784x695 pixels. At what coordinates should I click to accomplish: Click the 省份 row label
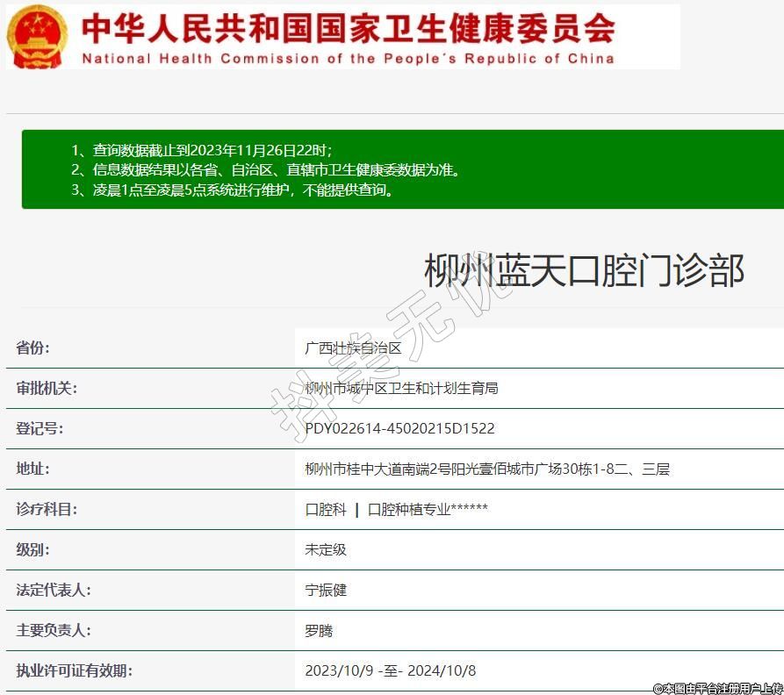click(x=32, y=347)
